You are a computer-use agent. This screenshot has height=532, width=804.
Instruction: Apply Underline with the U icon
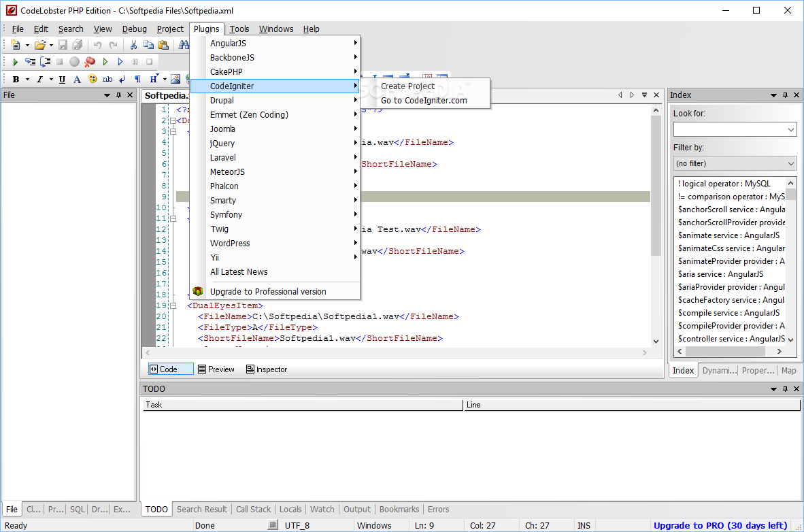[x=62, y=80]
